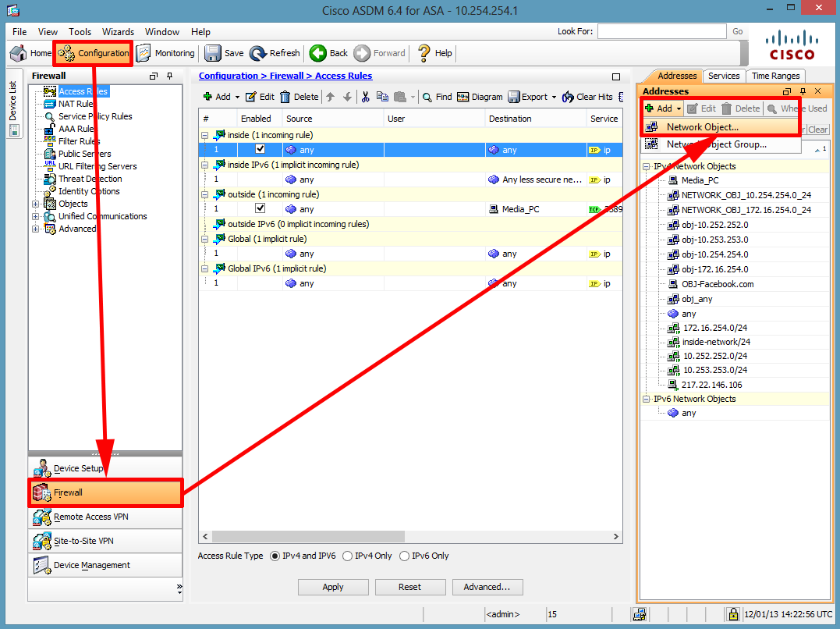The image size is (840, 629).
Task: Choose Network Object... menu entry
Action: tap(720, 127)
